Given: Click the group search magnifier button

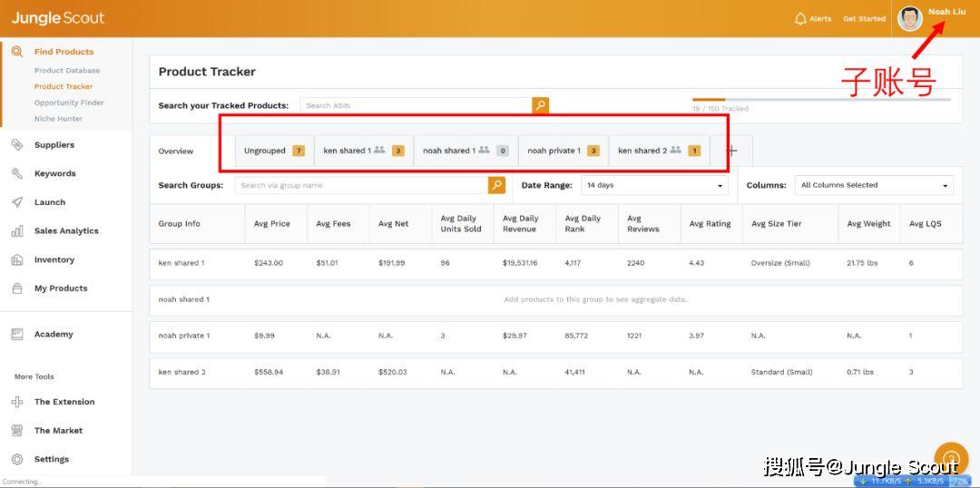Looking at the screenshot, I should [497, 185].
